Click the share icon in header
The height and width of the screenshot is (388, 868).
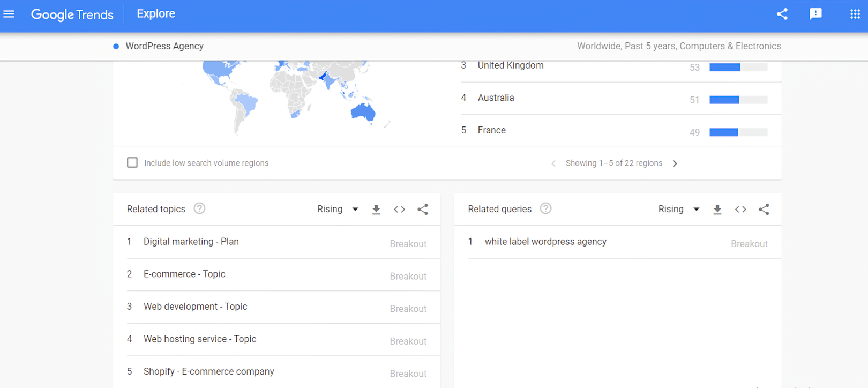[782, 14]
